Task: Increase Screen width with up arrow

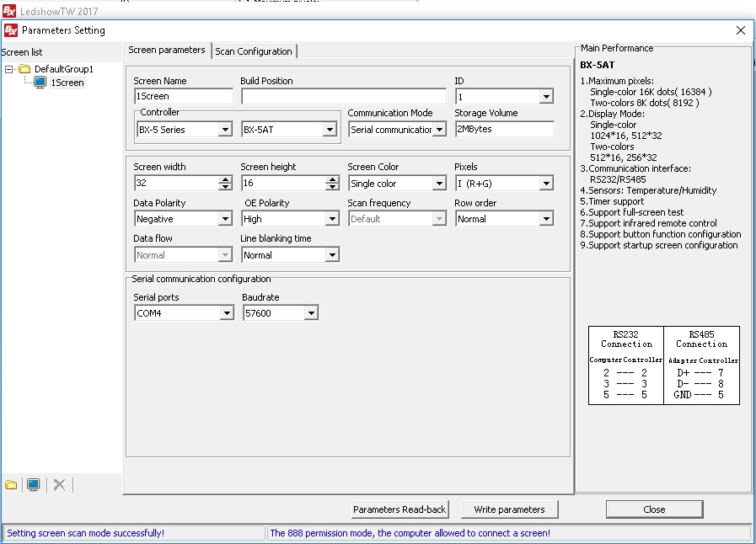Action: pos(225,179)
